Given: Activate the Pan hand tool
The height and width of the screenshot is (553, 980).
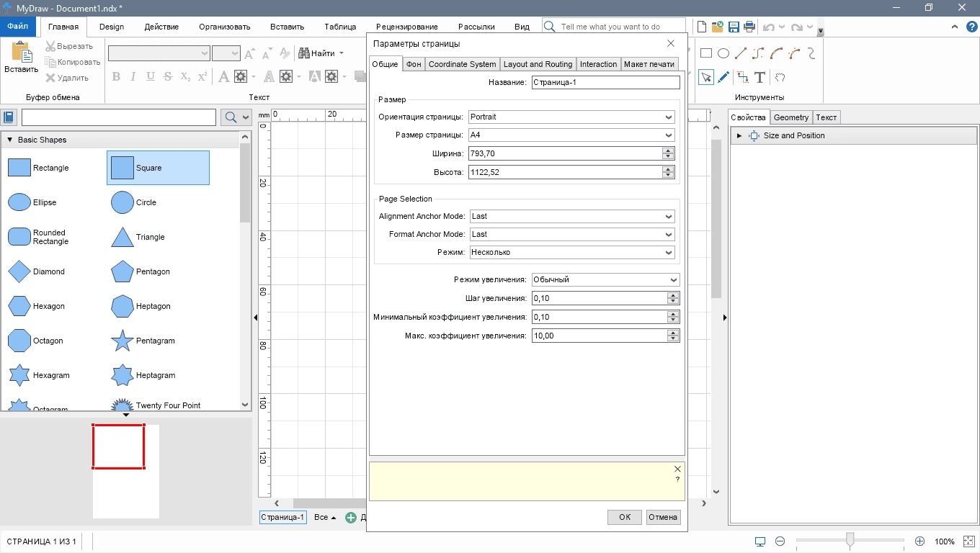Looking at the screenshot, I should (779, 77).
